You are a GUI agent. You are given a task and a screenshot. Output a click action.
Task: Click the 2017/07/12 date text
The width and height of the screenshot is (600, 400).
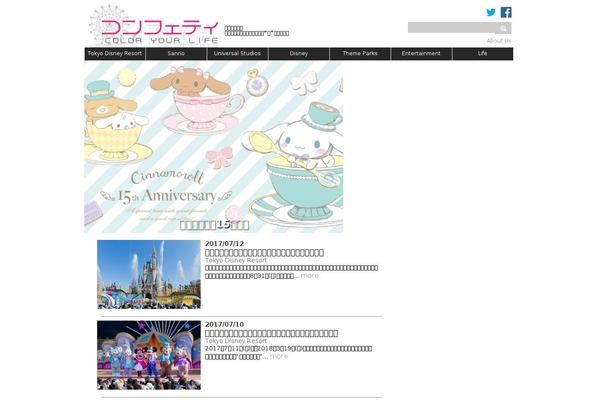coord(224,244)
